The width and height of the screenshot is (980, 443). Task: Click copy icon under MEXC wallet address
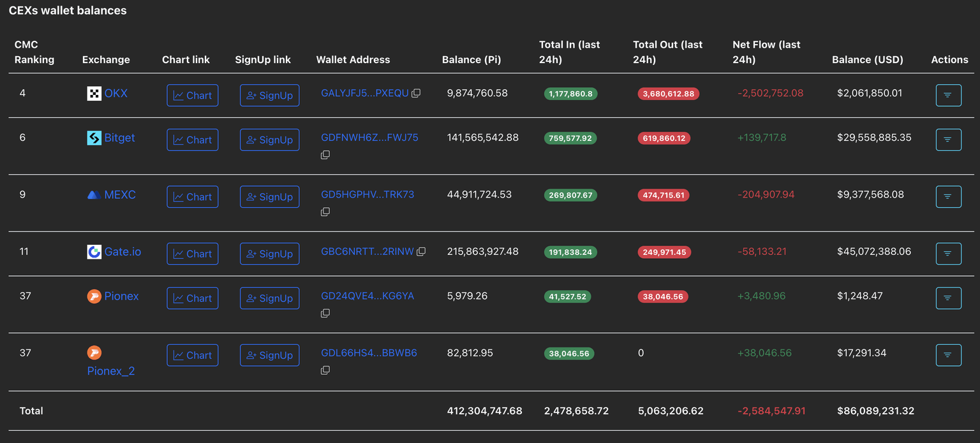click(x=325, y=212)
